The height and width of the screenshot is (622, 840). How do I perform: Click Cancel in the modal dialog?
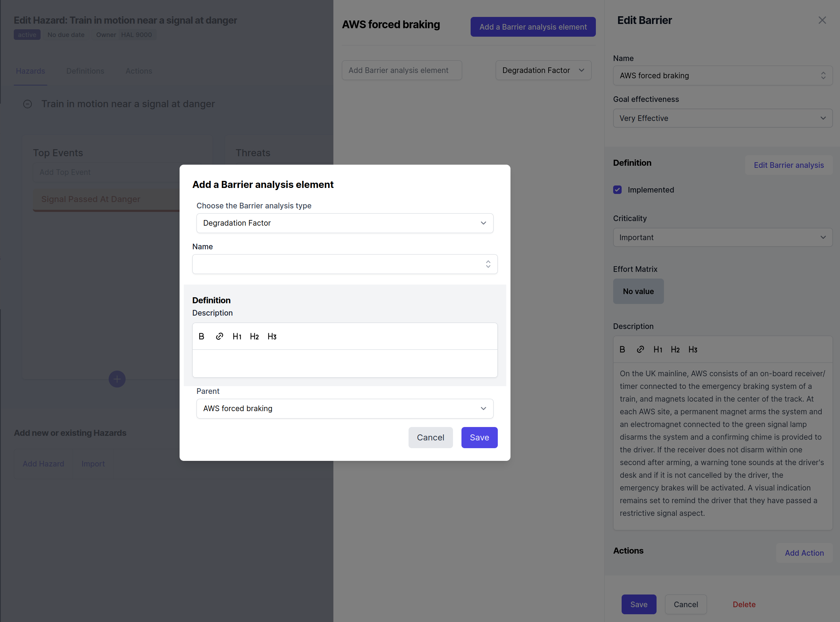(x=430, y=438)
